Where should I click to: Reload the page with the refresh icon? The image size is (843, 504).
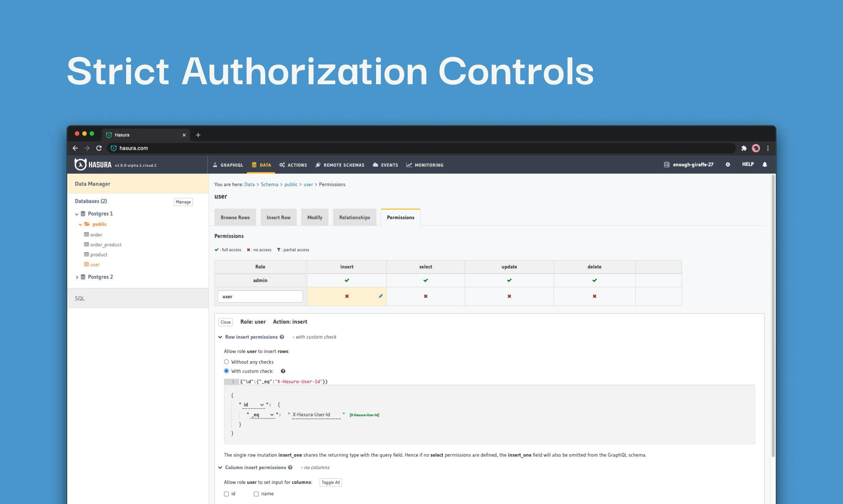(99, 148)
